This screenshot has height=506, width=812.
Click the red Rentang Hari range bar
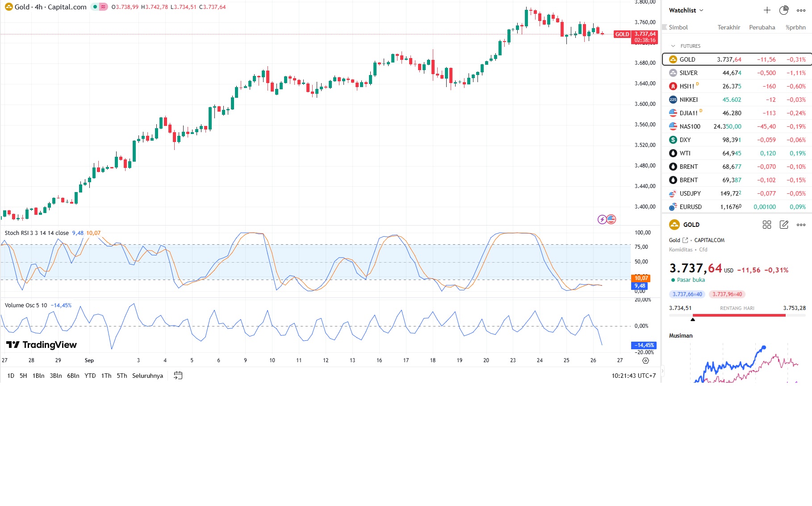[739, 315]
